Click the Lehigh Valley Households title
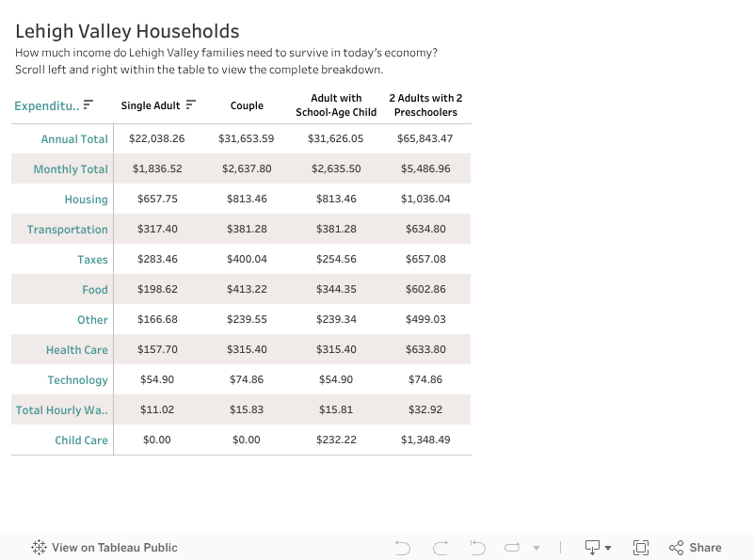The width and height of the screenshot is (753, 560). [127, 32]
